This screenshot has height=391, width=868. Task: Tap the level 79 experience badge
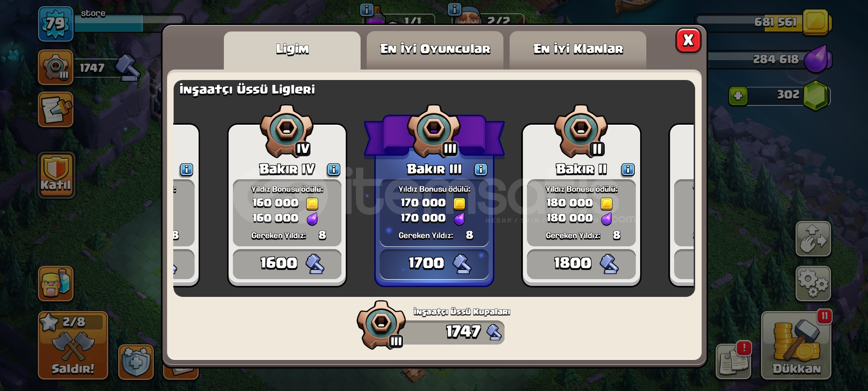tap(56, 24)
